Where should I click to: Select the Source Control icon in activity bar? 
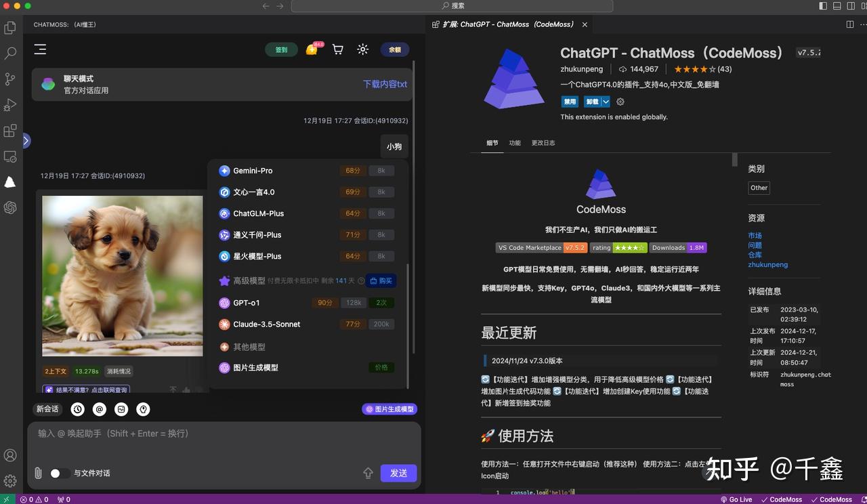click(10, 79)
